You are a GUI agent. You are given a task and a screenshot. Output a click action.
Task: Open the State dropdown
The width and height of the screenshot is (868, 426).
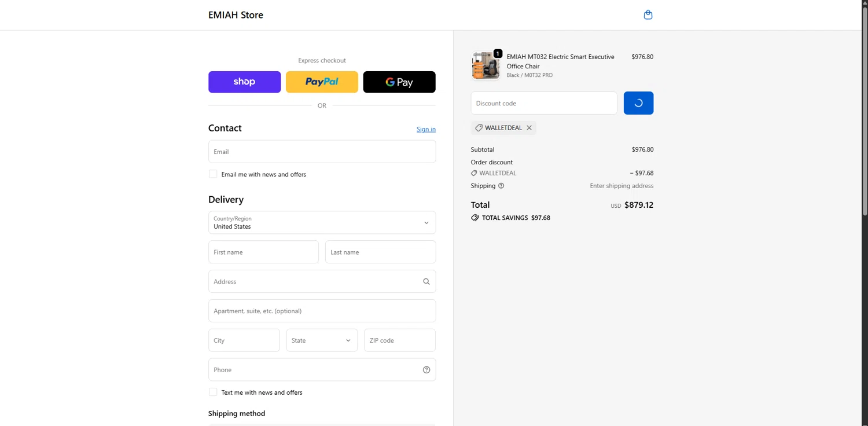[322, 340]
